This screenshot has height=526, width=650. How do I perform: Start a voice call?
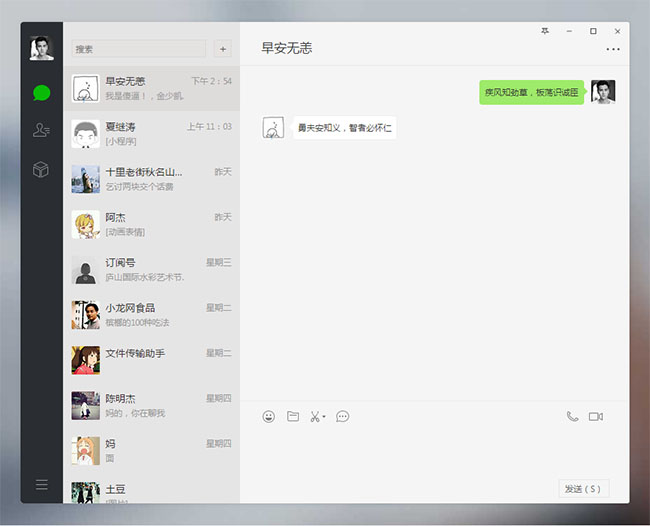572,416
